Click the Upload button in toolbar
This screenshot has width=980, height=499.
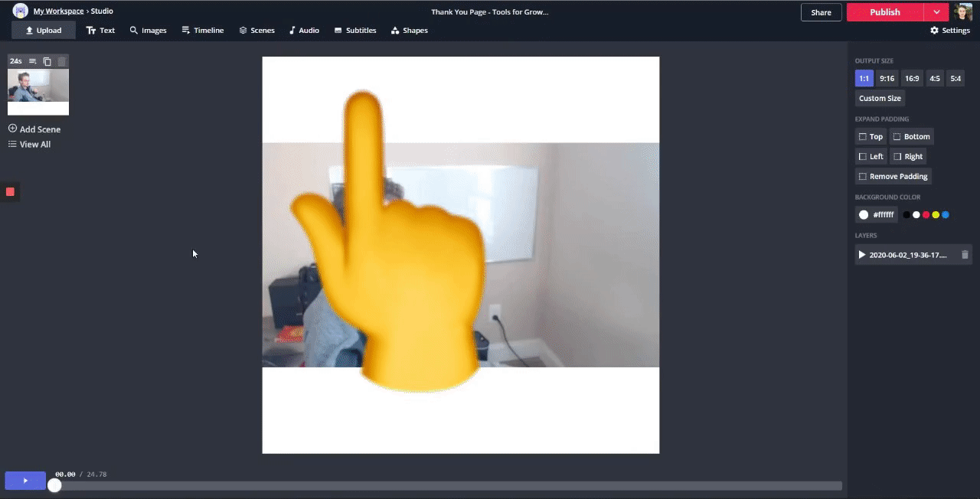coord(43,31)
